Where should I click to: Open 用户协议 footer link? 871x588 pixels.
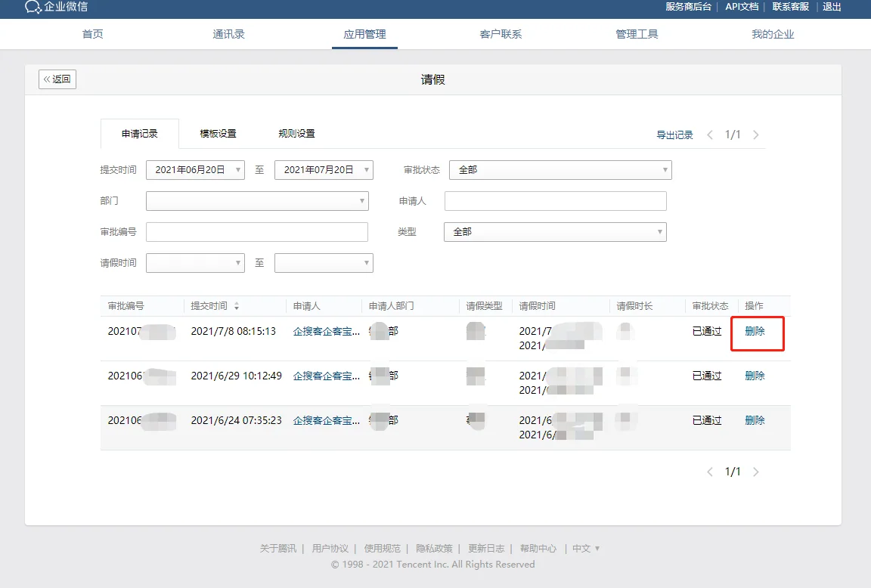click(x=330, y=549)
